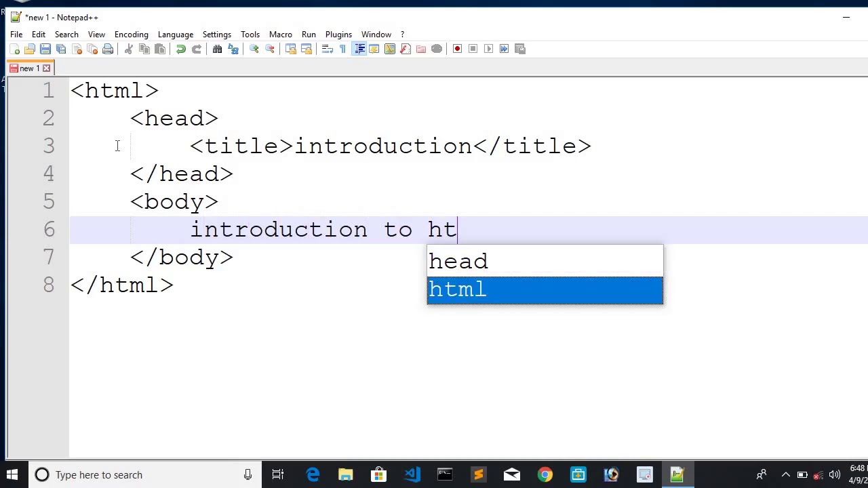This screenshot has height=488, width=868.
Task: Click Run macro multiple times icon
Action: tap(505, 49)
